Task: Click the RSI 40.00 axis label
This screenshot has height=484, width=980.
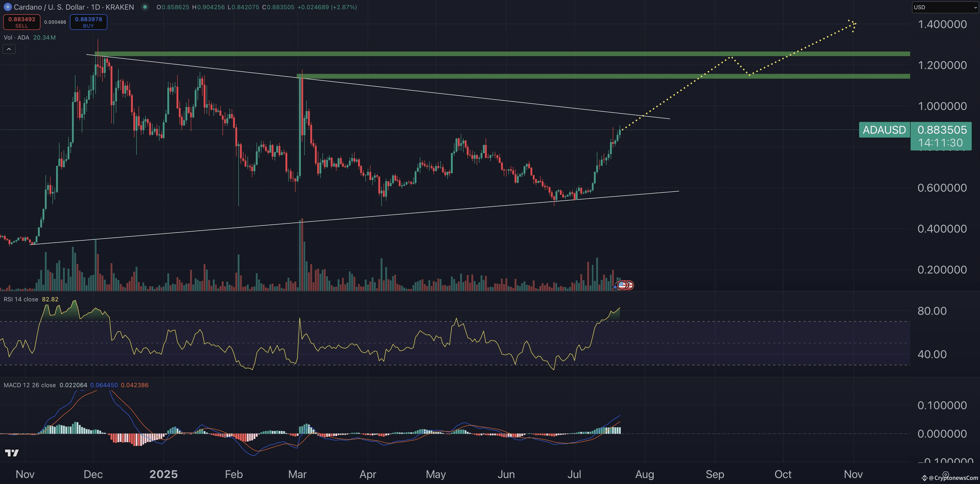Action: coord(932,354)
